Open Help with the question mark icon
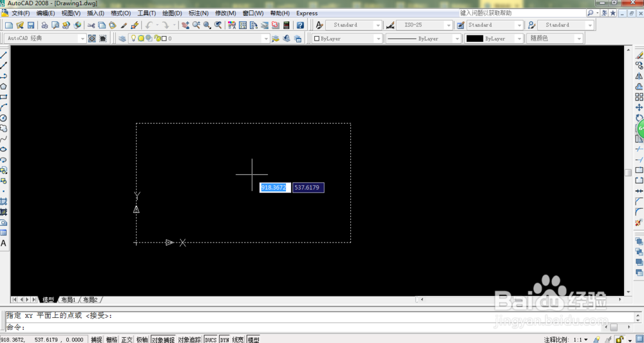The height and width of the screenshot is (343, 644). coord(300,25)
